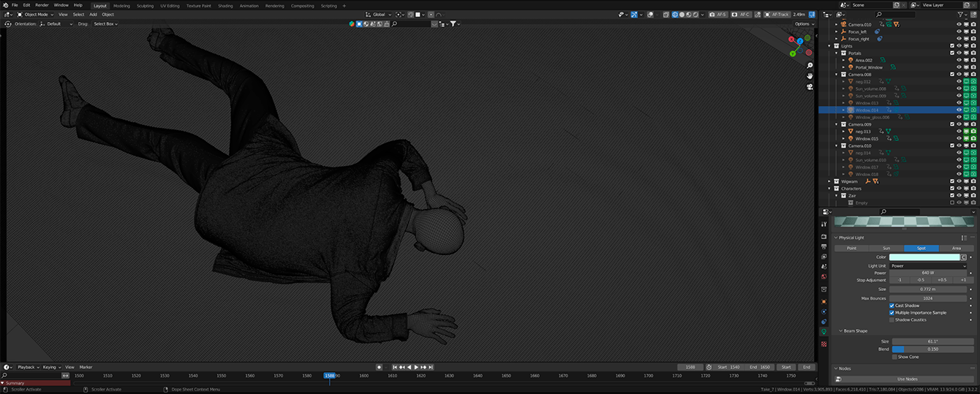Open the Render menu

[x=42, y=5]
